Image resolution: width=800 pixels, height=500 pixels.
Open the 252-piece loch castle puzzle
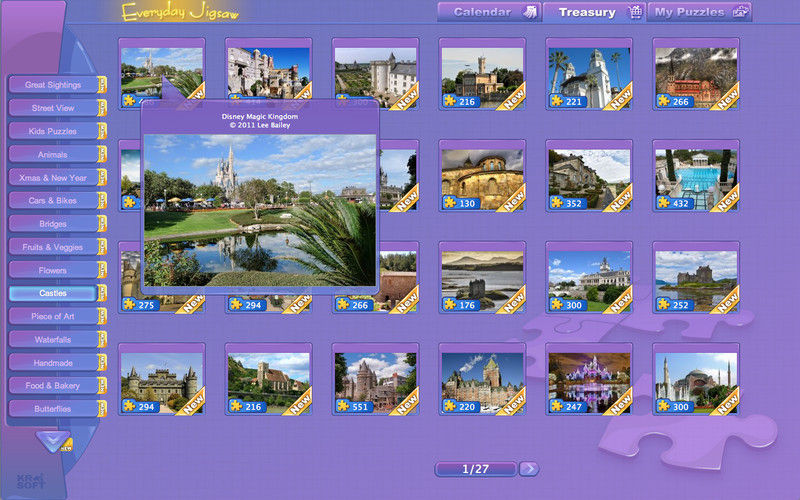[696, 278]
